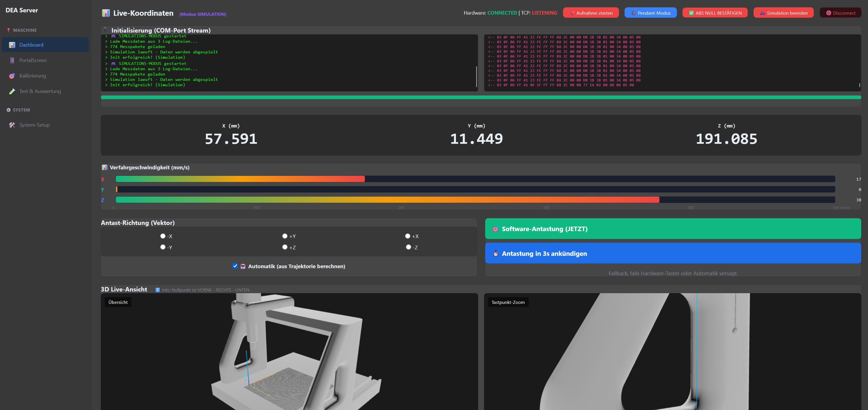Click the SYSTEM gear icon
The height and width of the screenshot is (410, 868).
pyautogui.click(x=8, y=110)
